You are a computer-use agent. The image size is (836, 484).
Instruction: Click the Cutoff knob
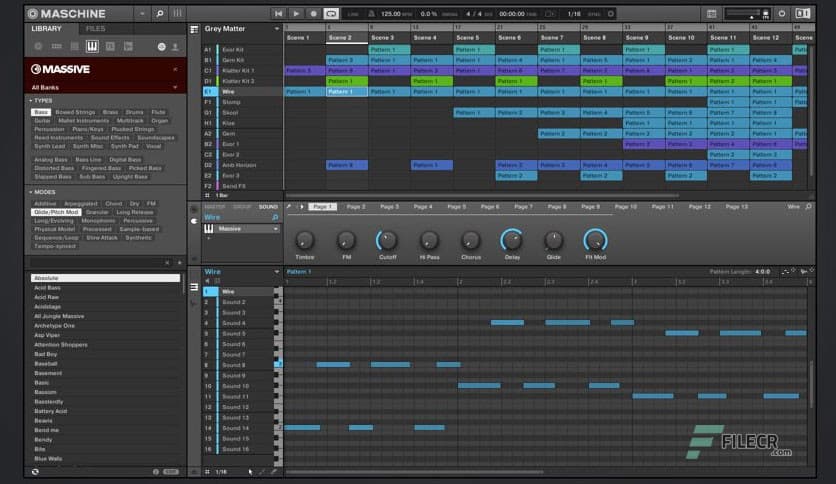pos(388,241)
